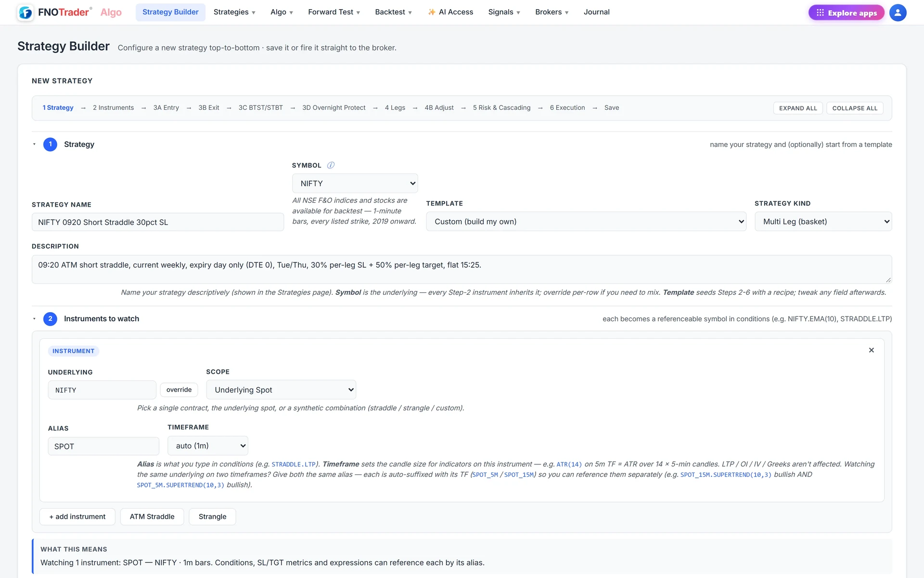The width and height of the screenshot is (924, 578).
Task: Jump to 6 Execution step
Action: pos(567,108)
